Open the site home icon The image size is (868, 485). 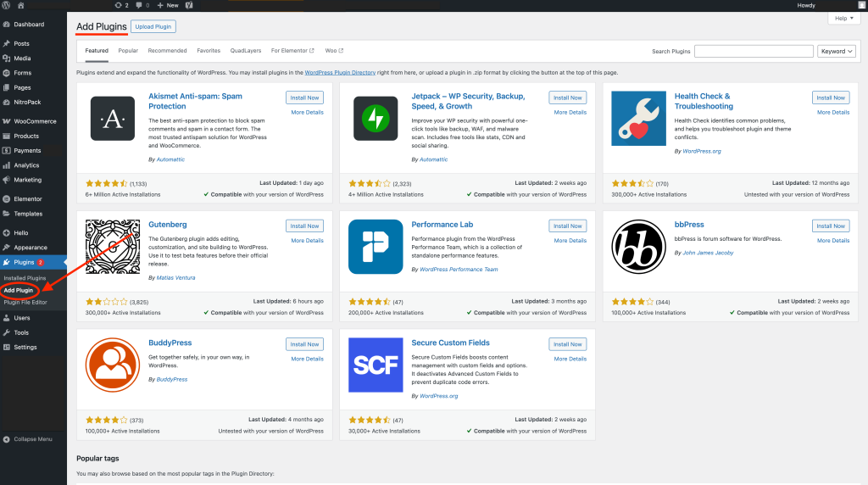[20, 5]
